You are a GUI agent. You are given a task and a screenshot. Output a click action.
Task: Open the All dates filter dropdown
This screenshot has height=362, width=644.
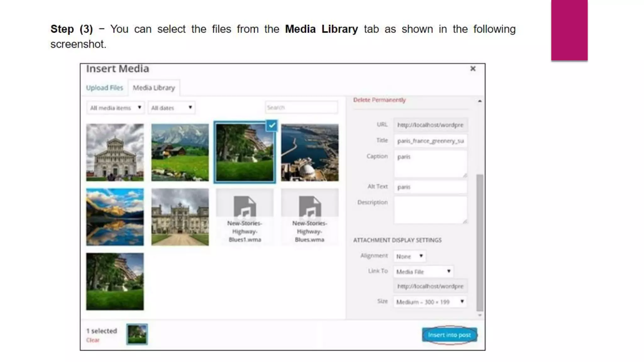point(171,108)
